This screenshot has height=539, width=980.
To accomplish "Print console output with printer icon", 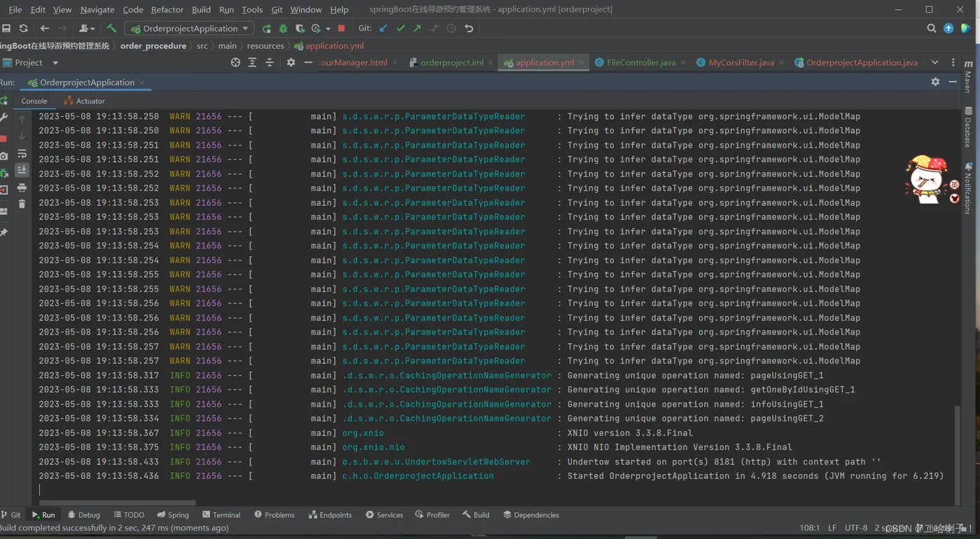I will 22,188.
